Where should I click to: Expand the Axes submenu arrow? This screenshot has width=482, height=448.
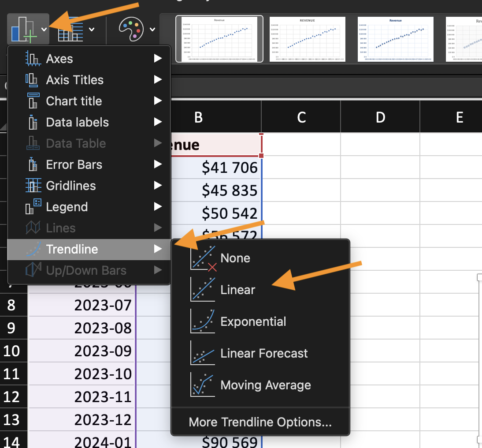click(158, 59)
